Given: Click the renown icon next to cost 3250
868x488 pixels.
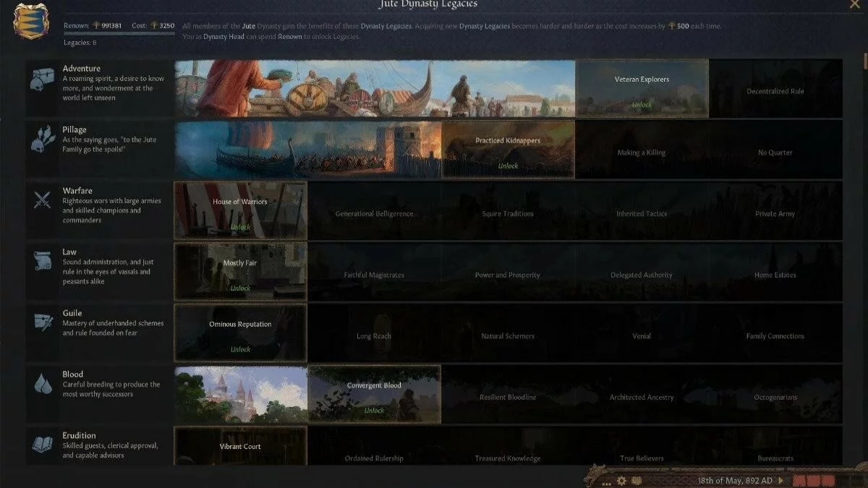Looking at the screenshot, I should (x=154, y=25).
